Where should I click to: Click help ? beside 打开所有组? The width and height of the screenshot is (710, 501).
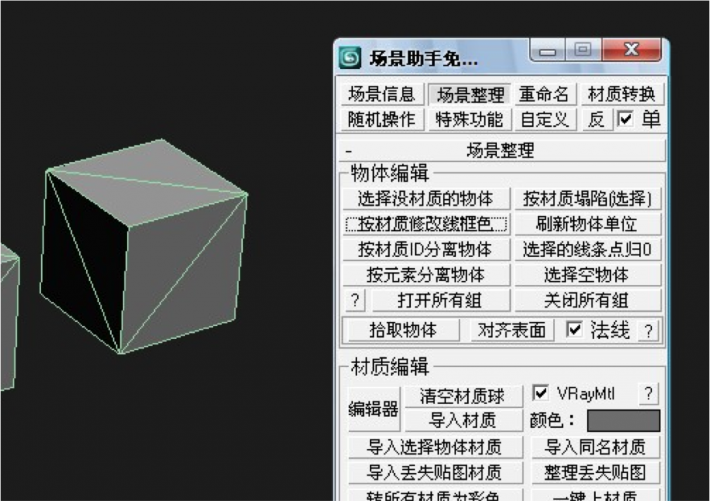[355, 300]
